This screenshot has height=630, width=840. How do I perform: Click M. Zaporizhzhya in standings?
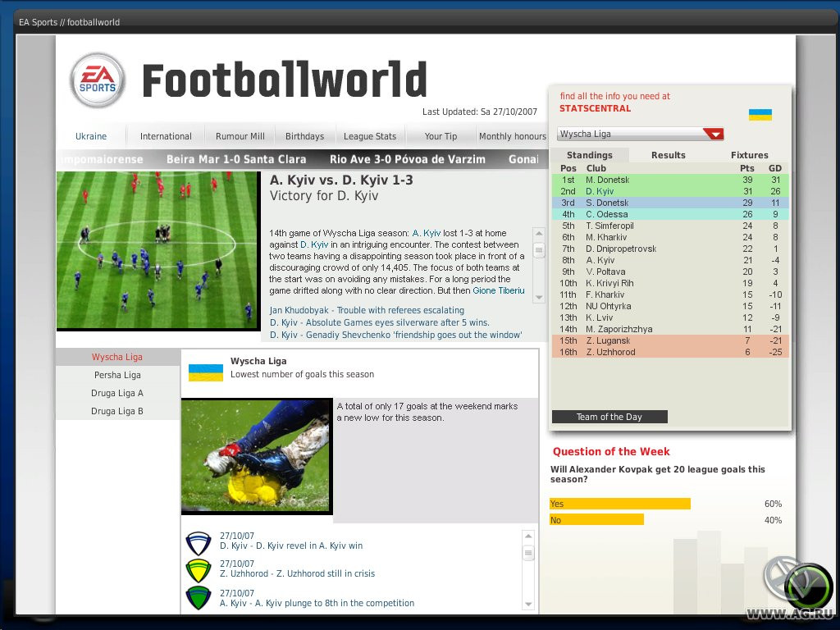(x=670, y=330)
